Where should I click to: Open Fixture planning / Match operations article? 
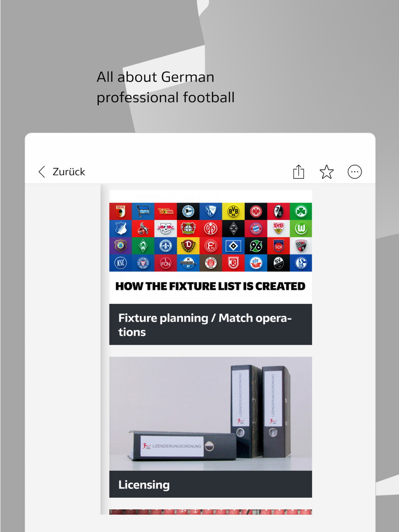pyautogui.click(x=211, y=325)
